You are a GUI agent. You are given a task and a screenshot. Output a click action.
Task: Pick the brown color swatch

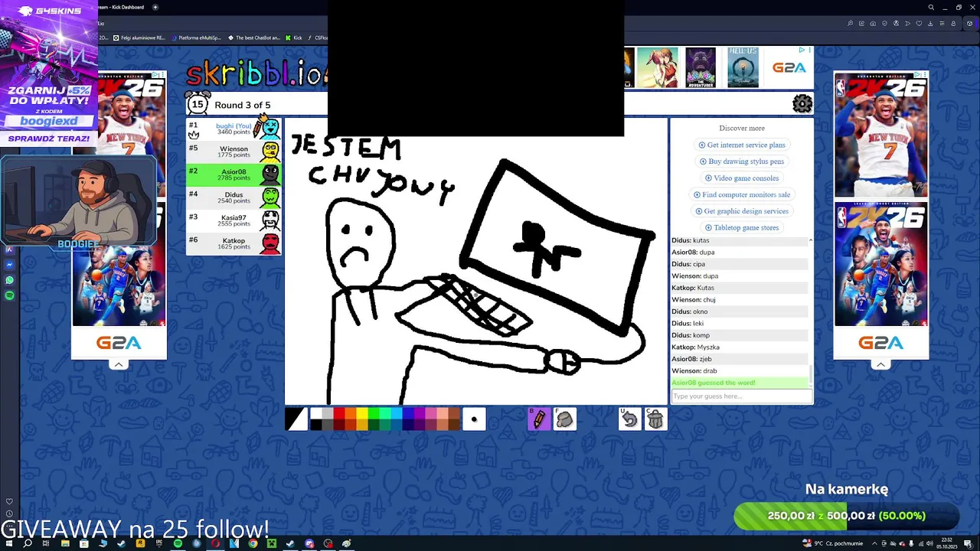[453, 413]
